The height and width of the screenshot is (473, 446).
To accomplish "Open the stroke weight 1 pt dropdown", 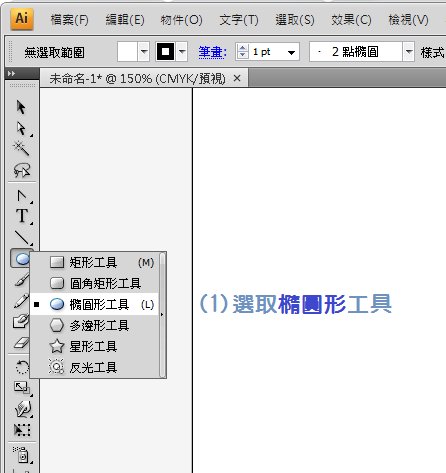I will 291,52.
